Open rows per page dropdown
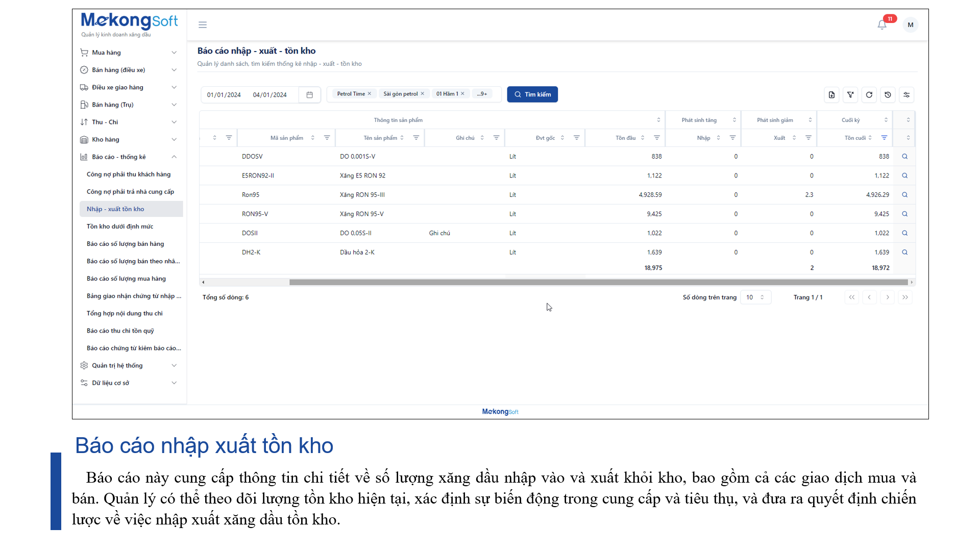Viewport: 980px width, 551px height. pos(755,297)
